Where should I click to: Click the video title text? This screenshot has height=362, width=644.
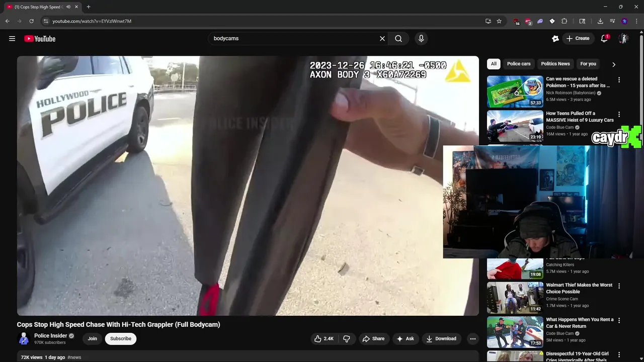tap(118, 325)
